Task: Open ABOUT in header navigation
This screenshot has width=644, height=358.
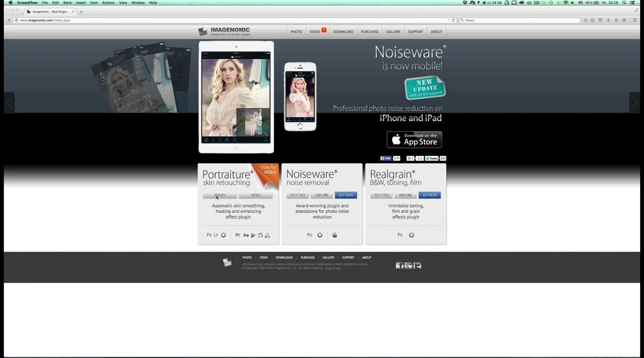Action: click(x=436, y=32)
